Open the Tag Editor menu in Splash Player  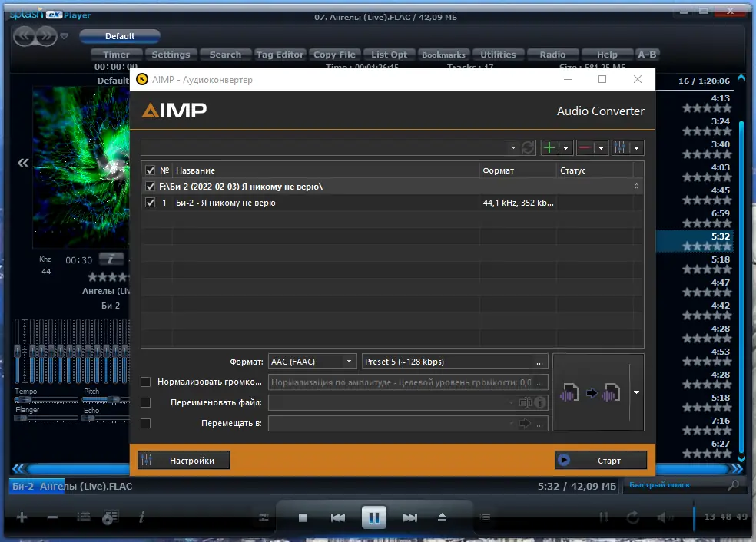(280, 55)
